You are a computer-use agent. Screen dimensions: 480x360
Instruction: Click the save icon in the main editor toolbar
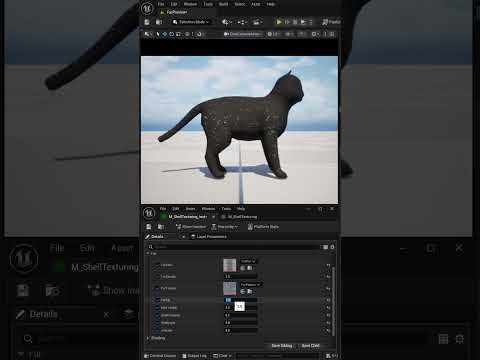(147, 22)
